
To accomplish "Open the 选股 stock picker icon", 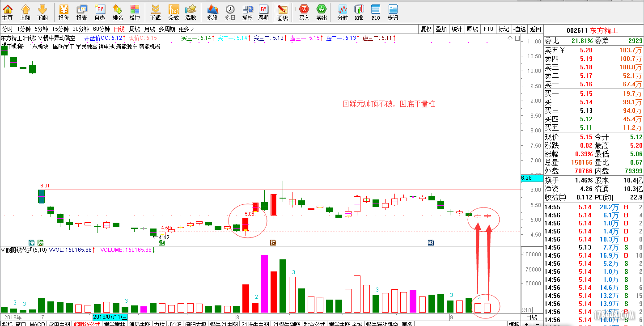I will [x=191, y=12].
